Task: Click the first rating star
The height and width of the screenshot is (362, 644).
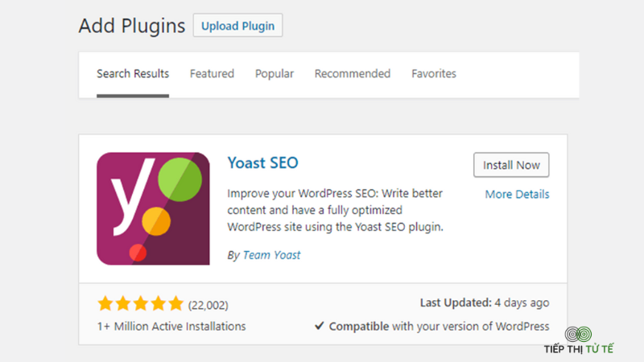Action: click(x=105, y=304)
